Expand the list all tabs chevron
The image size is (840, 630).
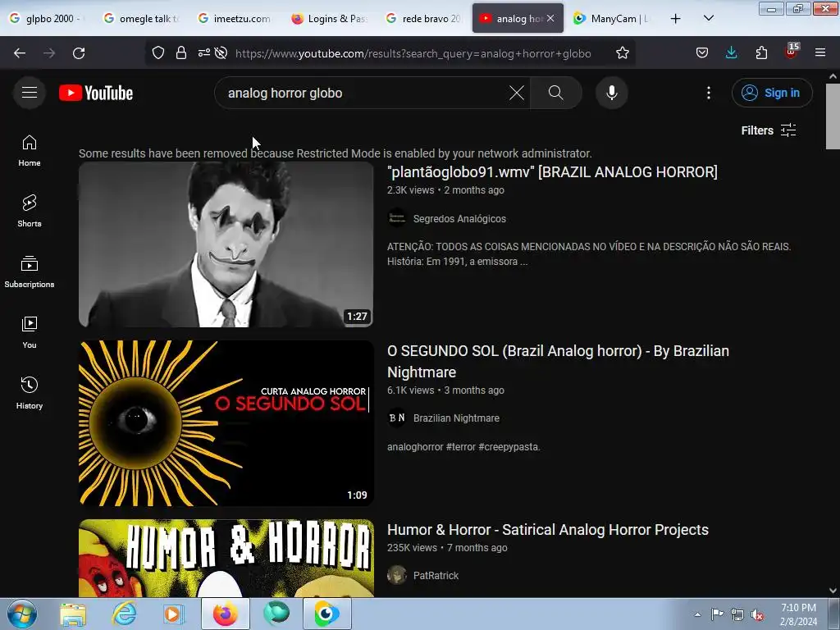coord(708,18)
